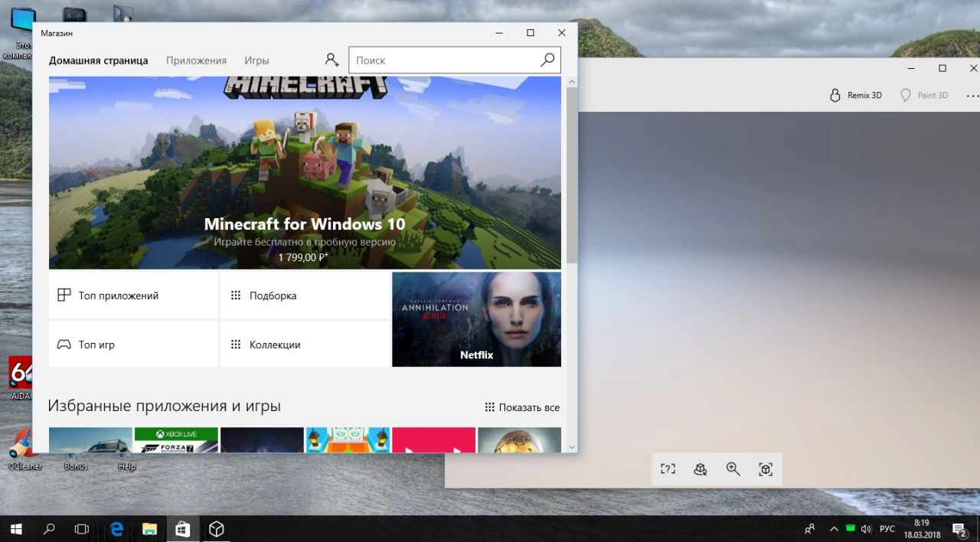Click the Показать все link

[522, 407]
